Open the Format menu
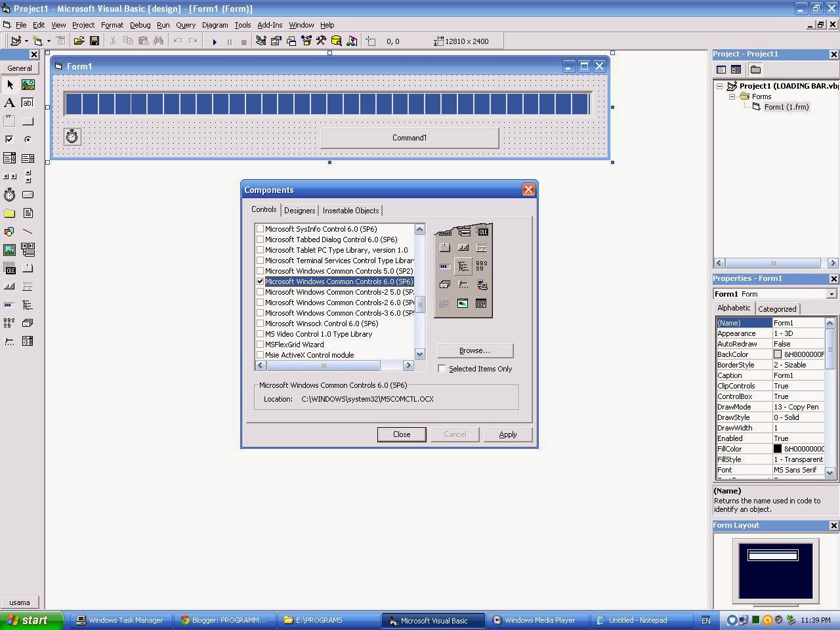Image resolution: width=840 pixels, height=630 pixels. [x=112, y=25]
